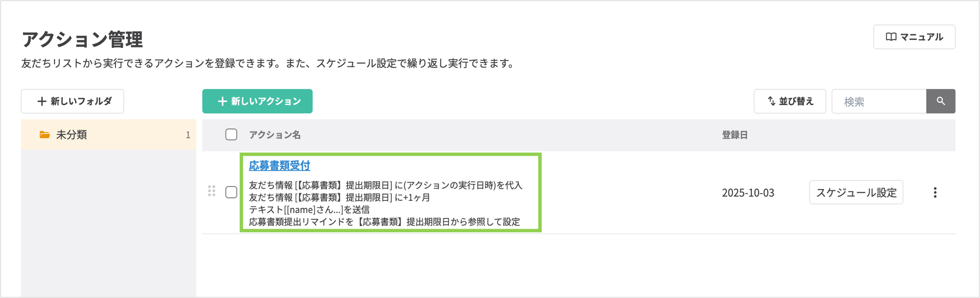Click the アクション名 column header
The image size is (980, 298).
[275, 135]
